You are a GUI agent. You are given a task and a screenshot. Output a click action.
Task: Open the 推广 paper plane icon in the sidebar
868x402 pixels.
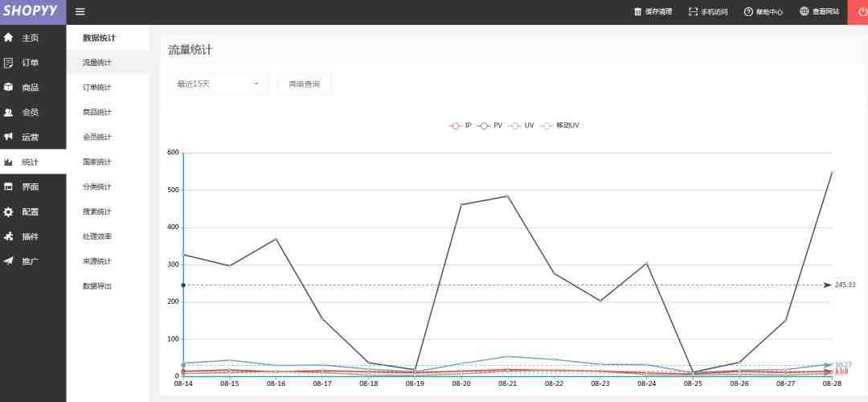[x=8, y=260]
